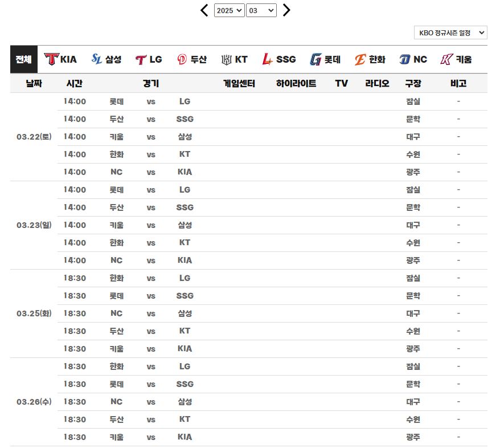
Task: Click 키움 in 03.22 키움 vs 삼성 row
Action: pos(116,137)
